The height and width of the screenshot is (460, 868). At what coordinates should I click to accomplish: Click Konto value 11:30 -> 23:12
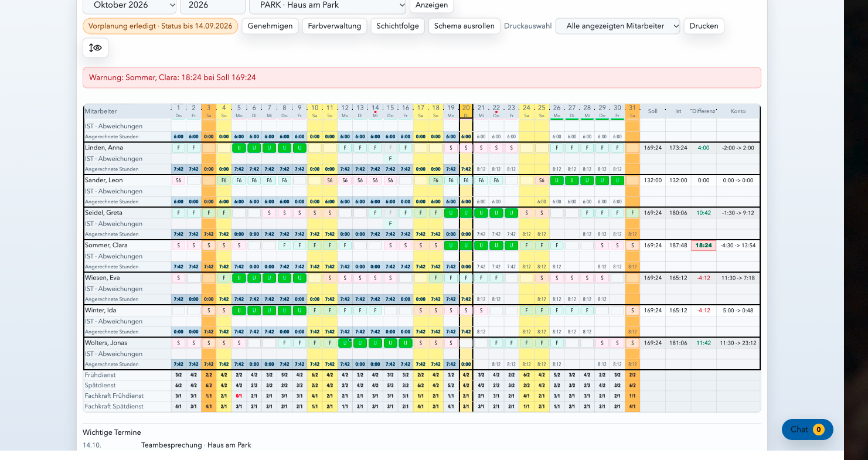point(738,343)
